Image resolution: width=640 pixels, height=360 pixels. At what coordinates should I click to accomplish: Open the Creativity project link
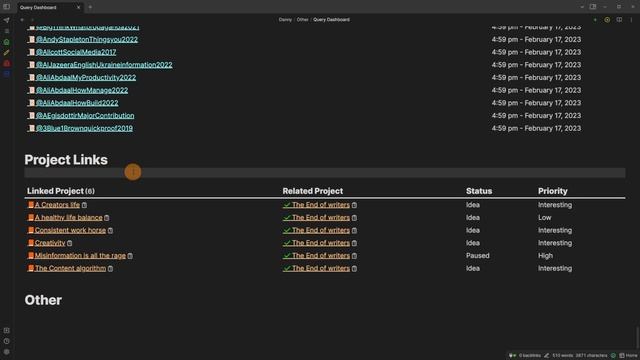pos(50,243)
